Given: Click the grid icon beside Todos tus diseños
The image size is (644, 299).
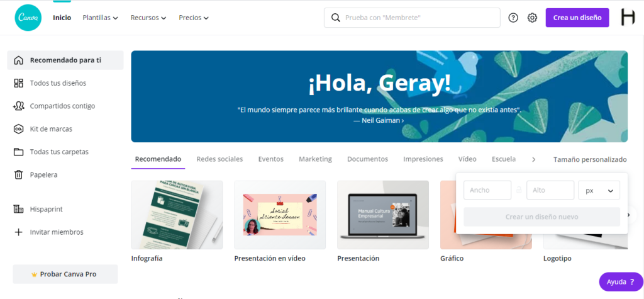Looking at the screenshot, I should point(18,83).
